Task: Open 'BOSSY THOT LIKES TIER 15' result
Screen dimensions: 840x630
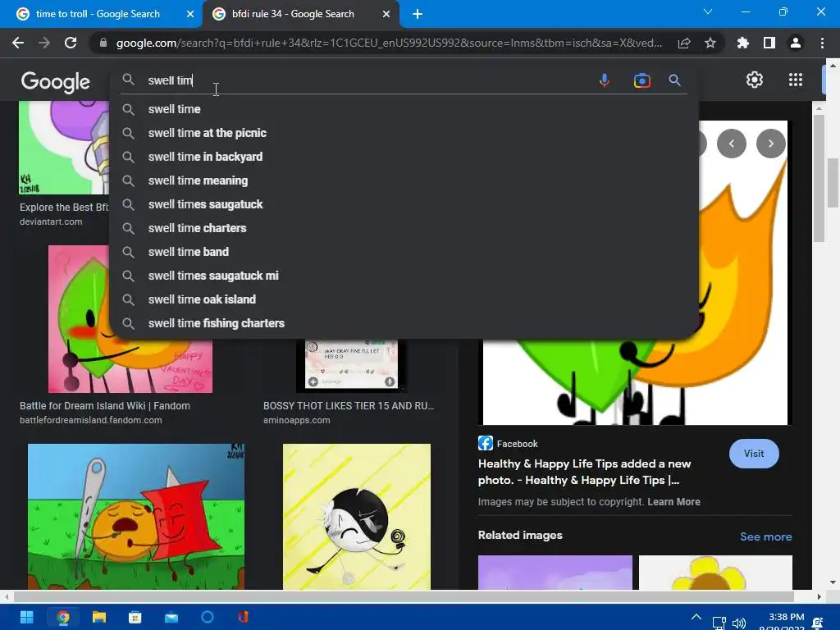Action: click(x=349, y=405)
